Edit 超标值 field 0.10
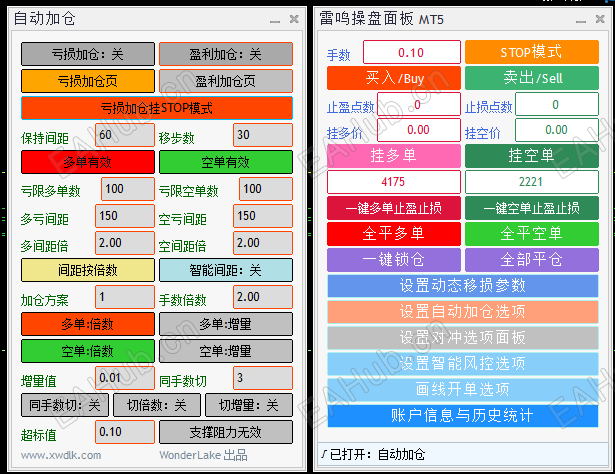The image size is (615, 474). click(125, 432)
